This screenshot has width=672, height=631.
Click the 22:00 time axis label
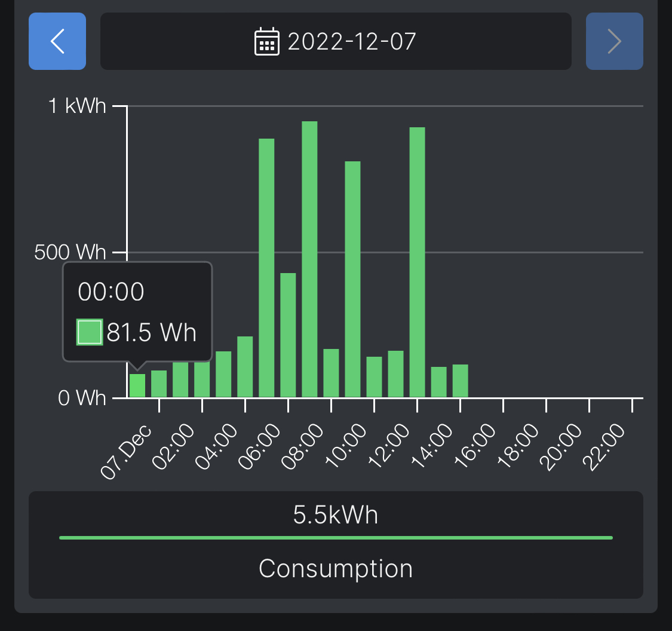[x=606, y=448]
